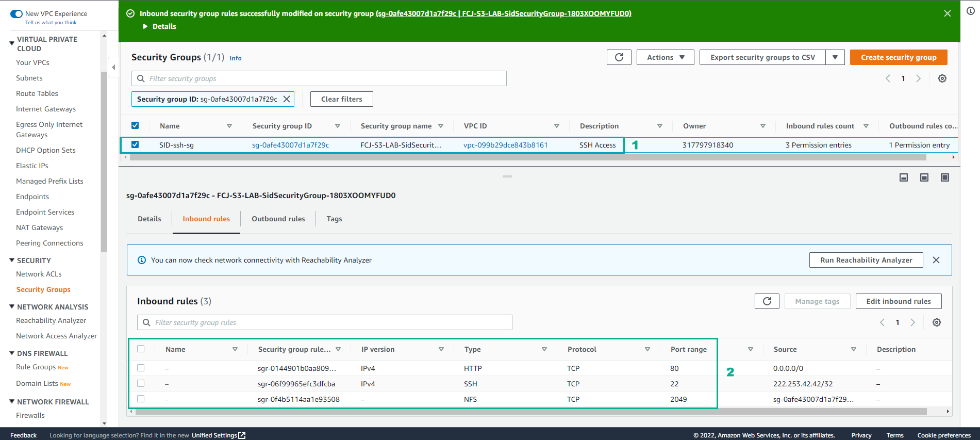Minimize details split panel to small size

[x=904, y=177]
